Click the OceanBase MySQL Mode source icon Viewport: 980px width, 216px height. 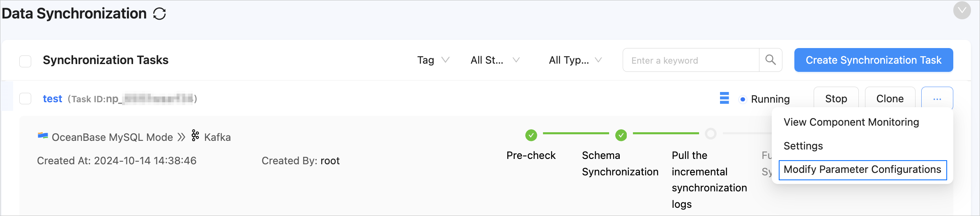[x=43, y=136]
